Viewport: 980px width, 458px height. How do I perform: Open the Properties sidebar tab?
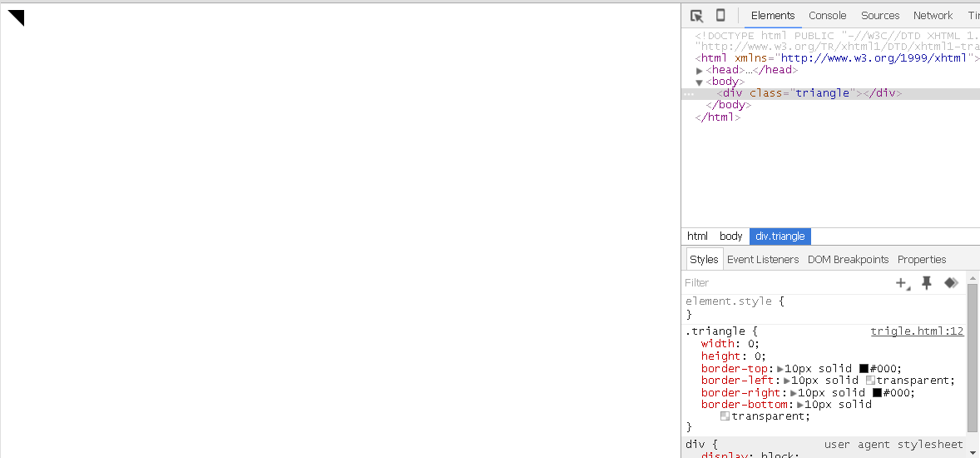pos(922,259)
